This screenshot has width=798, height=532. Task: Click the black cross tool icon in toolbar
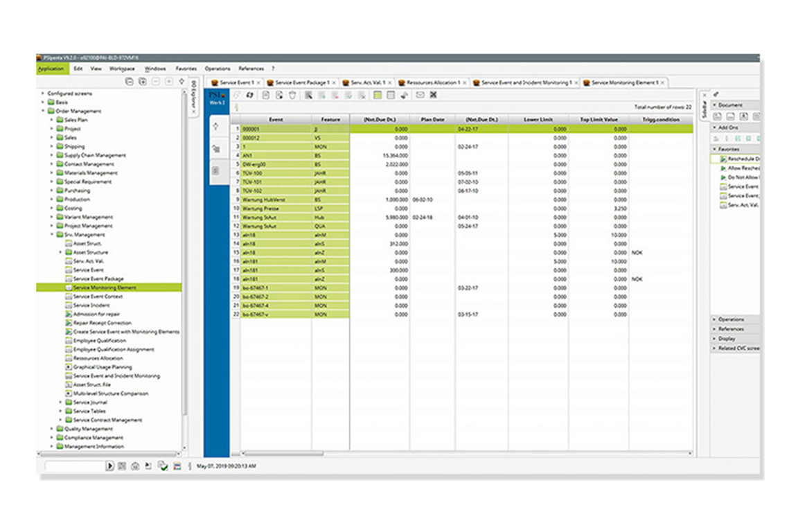[433, 95]
